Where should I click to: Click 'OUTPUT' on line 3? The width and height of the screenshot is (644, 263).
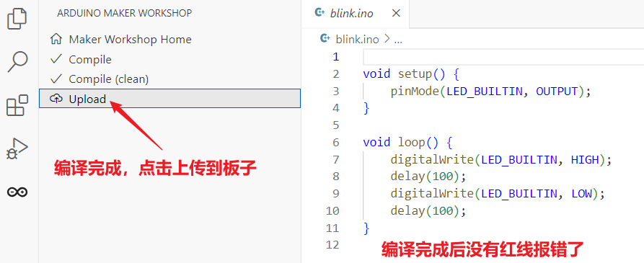[x=557, y=91]
